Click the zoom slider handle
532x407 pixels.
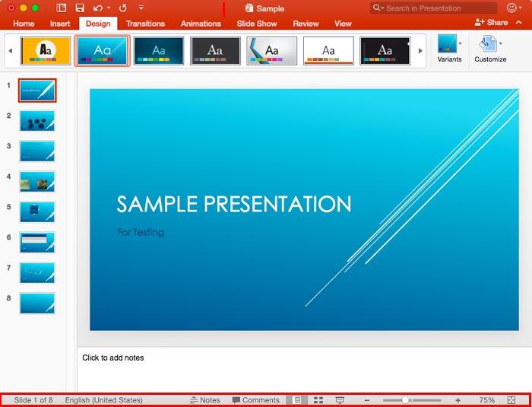pyautogui.click(x=405, y=400)
